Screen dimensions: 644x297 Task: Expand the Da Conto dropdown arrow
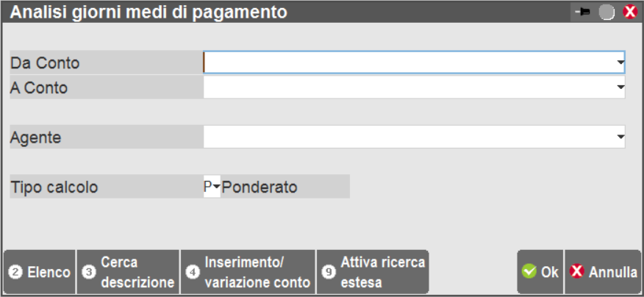pos(620,63)
